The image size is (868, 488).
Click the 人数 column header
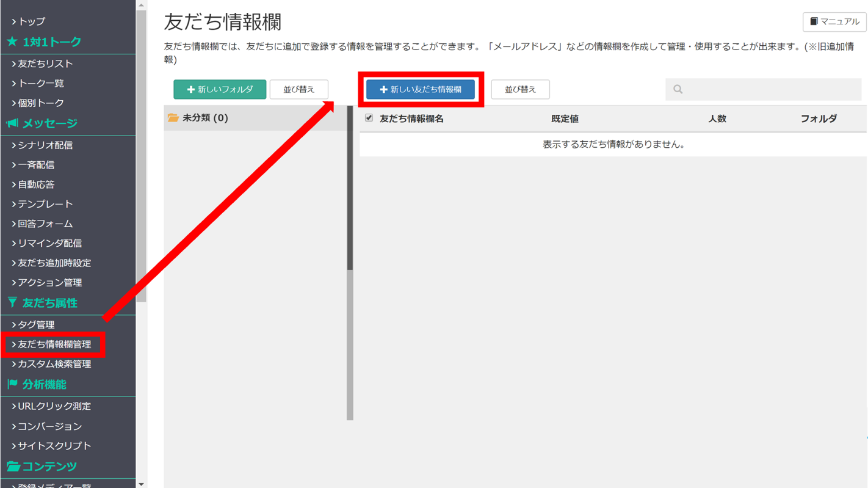(x=717, y=119)
